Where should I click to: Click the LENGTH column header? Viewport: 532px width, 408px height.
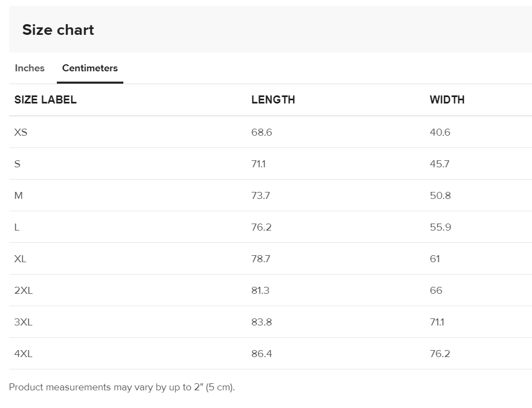[273, 100]
